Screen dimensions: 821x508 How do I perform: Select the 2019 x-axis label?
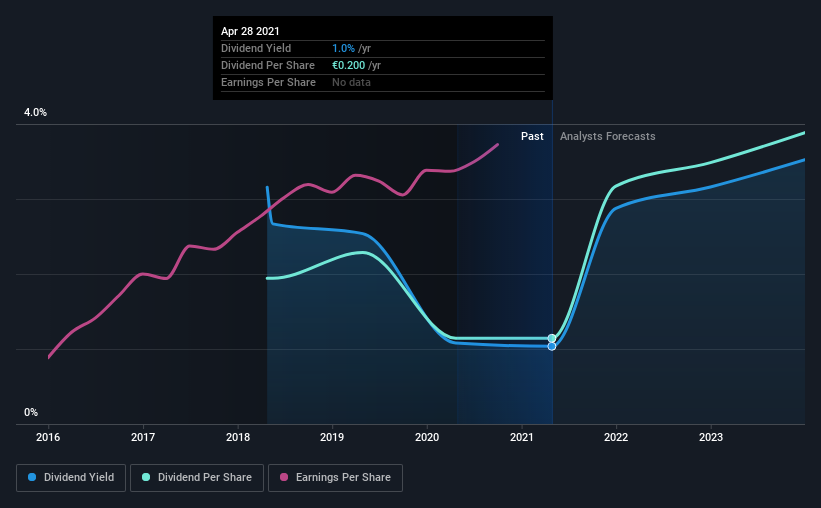pyautogui.click(x=332, y=437)
